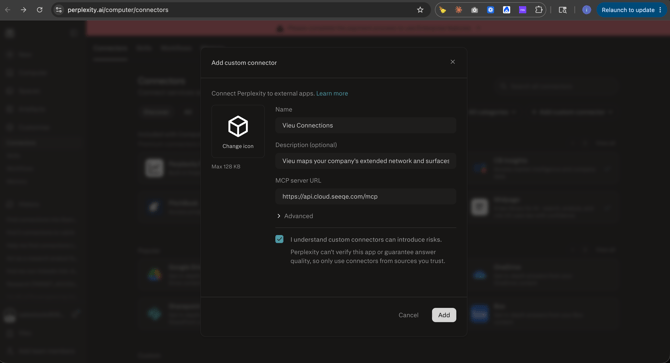Go back using the browser back arrow
This screenshot has width=670, height=363.
(x=8, y=10)
